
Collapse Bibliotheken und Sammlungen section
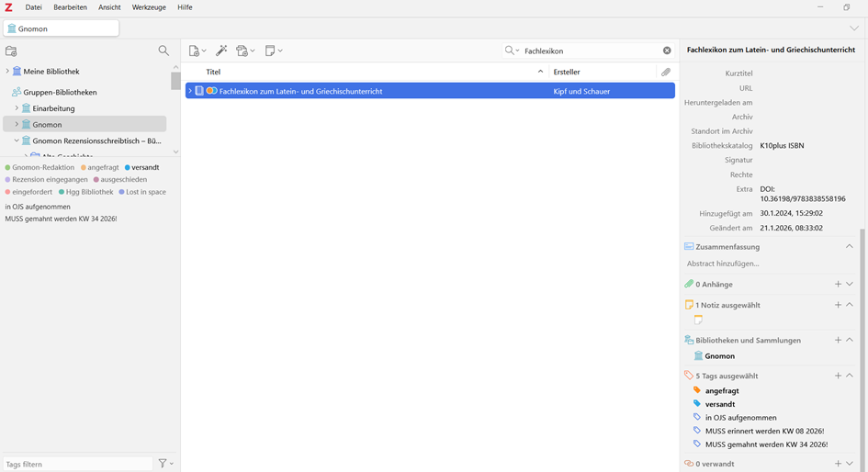point(850,340)
